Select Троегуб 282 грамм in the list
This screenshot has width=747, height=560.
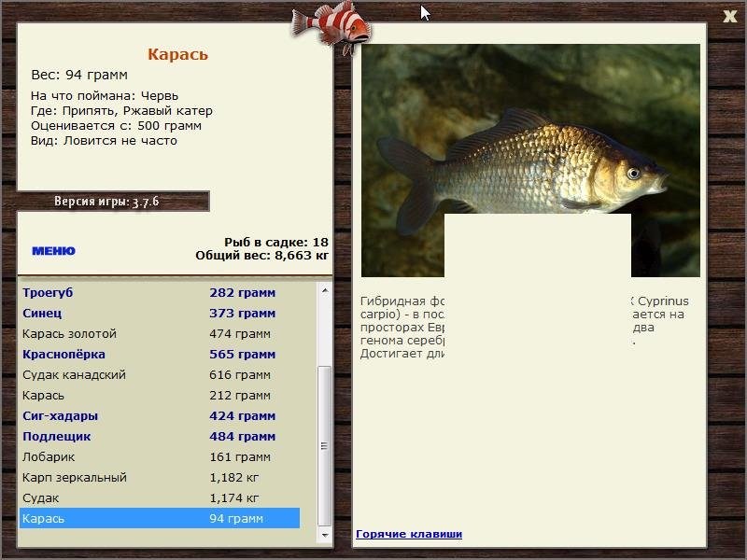[x=160, y=292]
